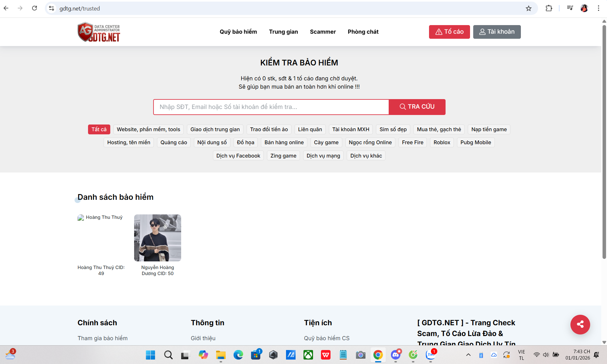Screen dimensions: 607x364
Task: Click the red 'Tố cáo' button
Action: (x=449, y=32)
